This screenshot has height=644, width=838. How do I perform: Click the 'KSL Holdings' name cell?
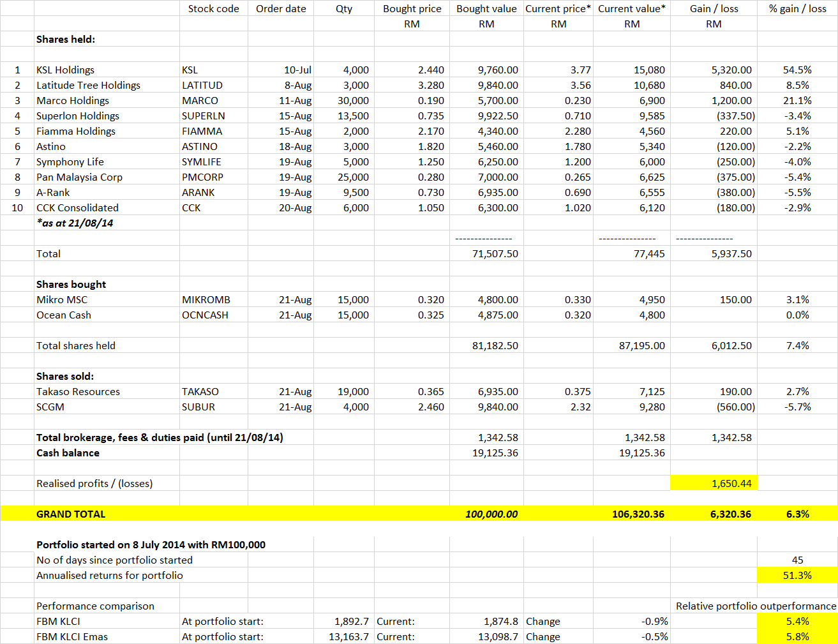107,70
